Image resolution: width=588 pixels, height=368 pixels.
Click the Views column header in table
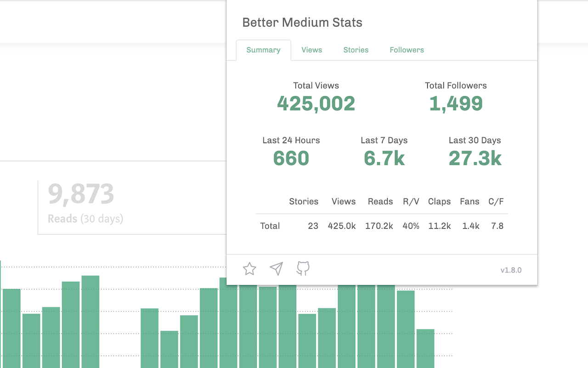[x=344, y=201]
